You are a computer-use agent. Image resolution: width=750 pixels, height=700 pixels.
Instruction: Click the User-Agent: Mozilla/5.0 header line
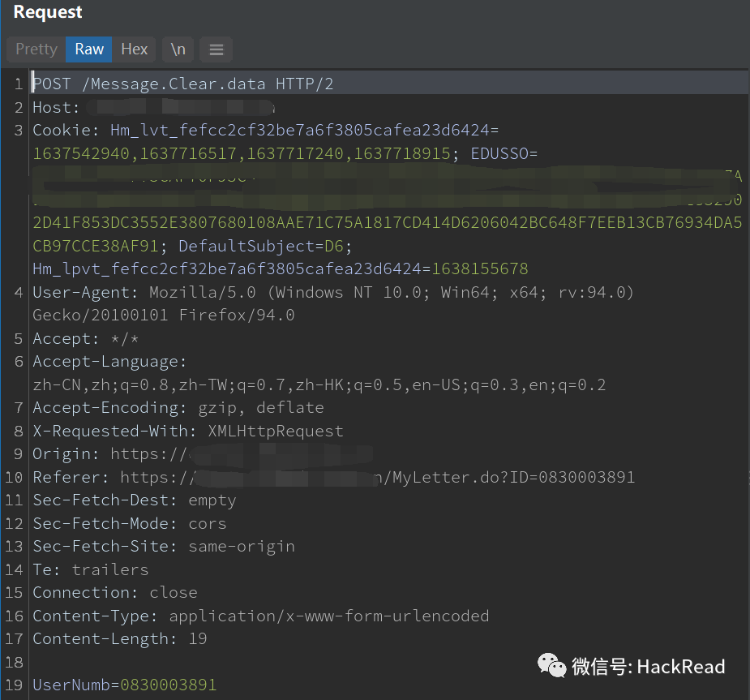tap(333, 292)
